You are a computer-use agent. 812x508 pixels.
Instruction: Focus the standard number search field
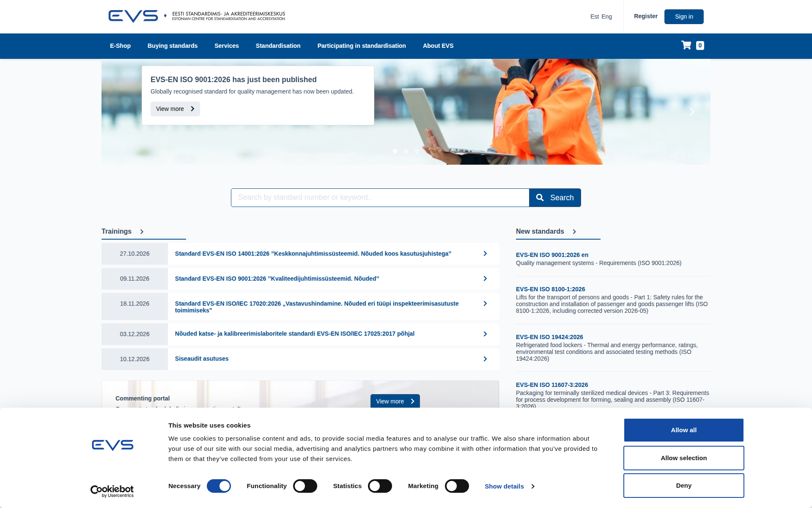click(x=380, y=198)
